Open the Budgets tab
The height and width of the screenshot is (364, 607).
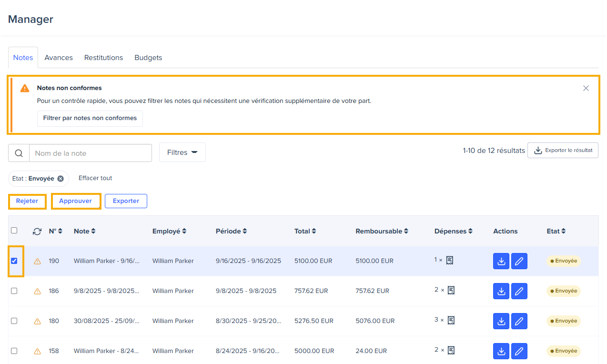(148, 58)
